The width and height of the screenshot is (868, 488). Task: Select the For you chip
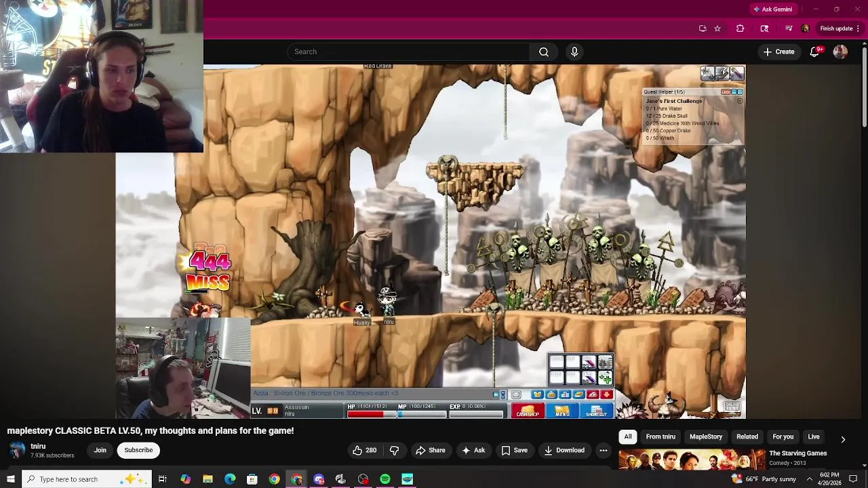pos(783,437)
